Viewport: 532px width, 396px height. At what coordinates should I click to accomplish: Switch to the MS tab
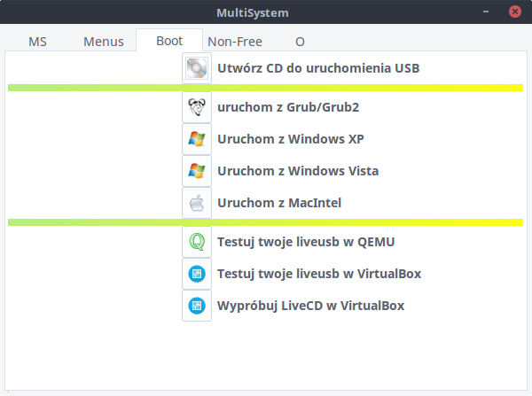[x=37, y=42]
